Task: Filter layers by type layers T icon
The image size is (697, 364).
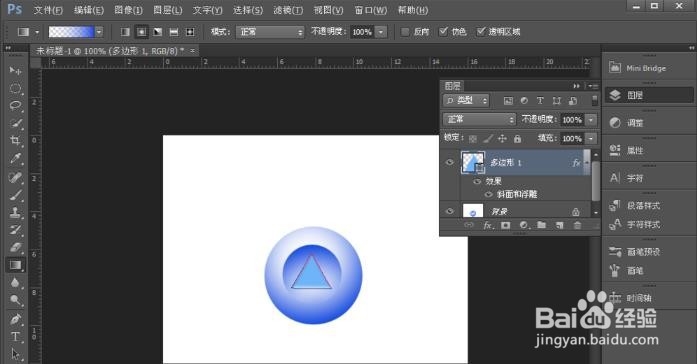Action: point(540,101)
